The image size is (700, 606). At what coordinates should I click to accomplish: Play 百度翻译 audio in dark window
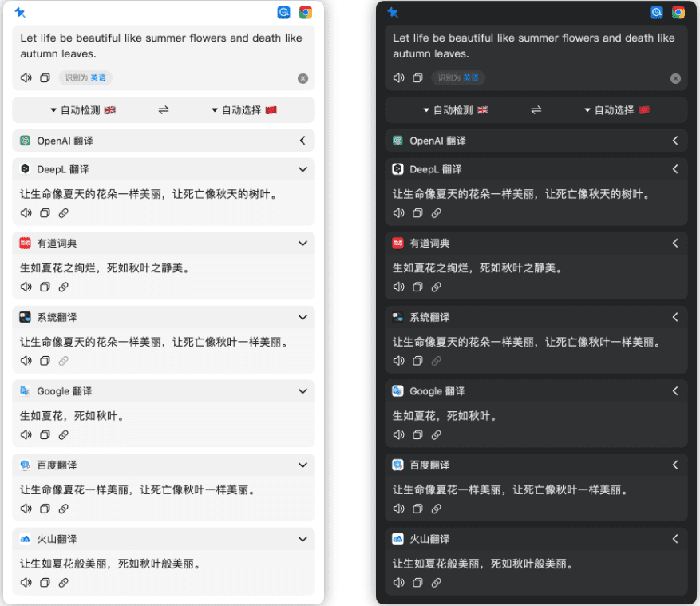tap(398, 509)
